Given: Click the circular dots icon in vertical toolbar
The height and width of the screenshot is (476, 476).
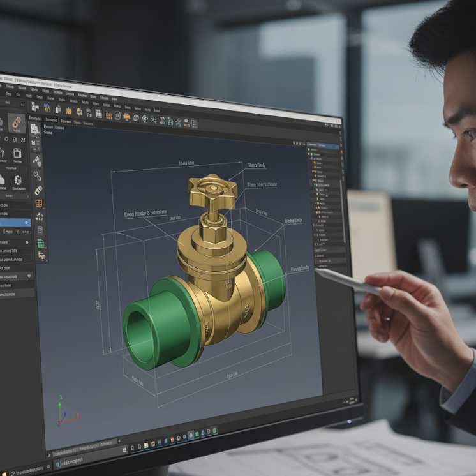Looking at the screenshot, I should tap(40, 217).
